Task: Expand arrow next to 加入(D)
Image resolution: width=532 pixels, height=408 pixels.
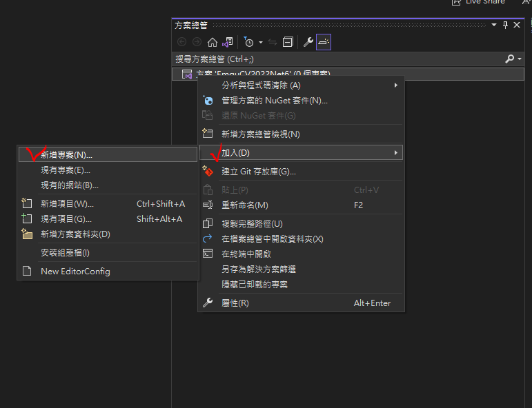Action: (395, 153)
